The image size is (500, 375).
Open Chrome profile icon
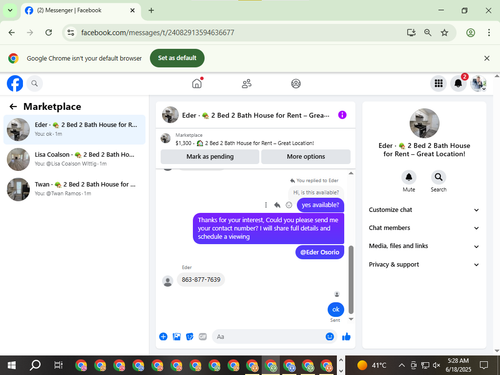tap(470, 33)
